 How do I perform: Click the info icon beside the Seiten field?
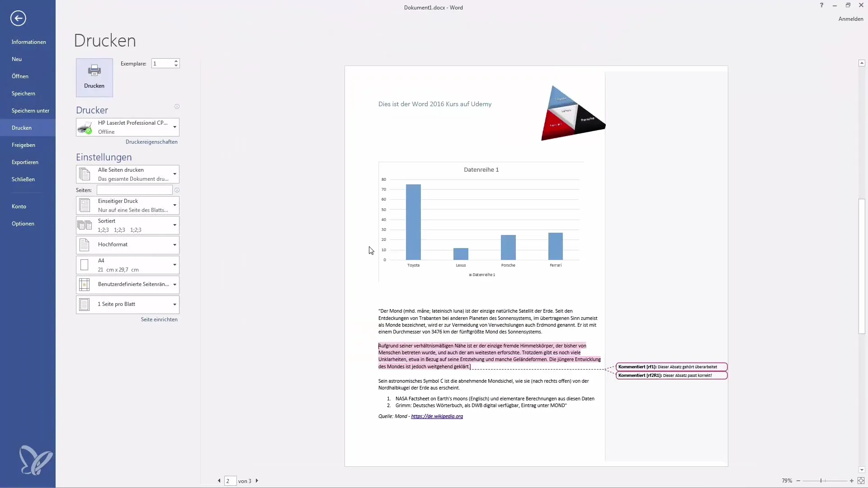coord(177,190)
